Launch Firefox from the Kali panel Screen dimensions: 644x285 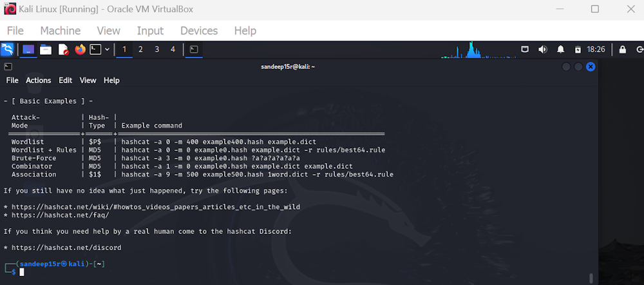tap(80, 50)
